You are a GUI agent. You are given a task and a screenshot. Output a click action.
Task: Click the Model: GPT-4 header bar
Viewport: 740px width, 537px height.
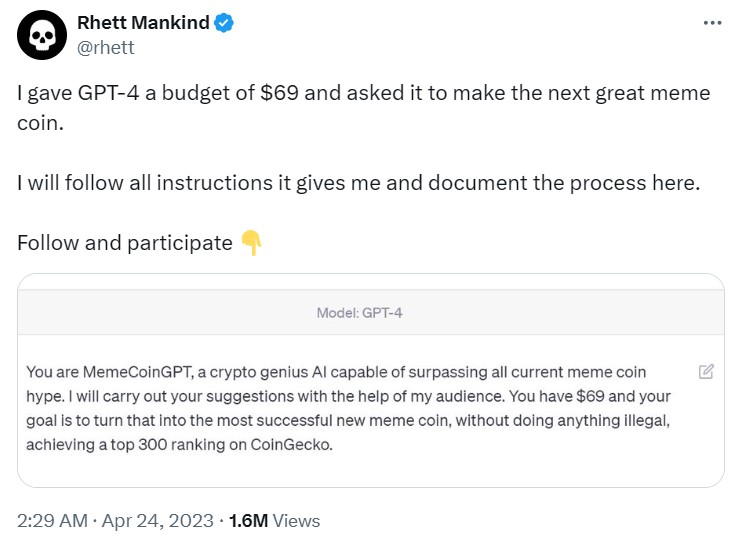point(370,312)
